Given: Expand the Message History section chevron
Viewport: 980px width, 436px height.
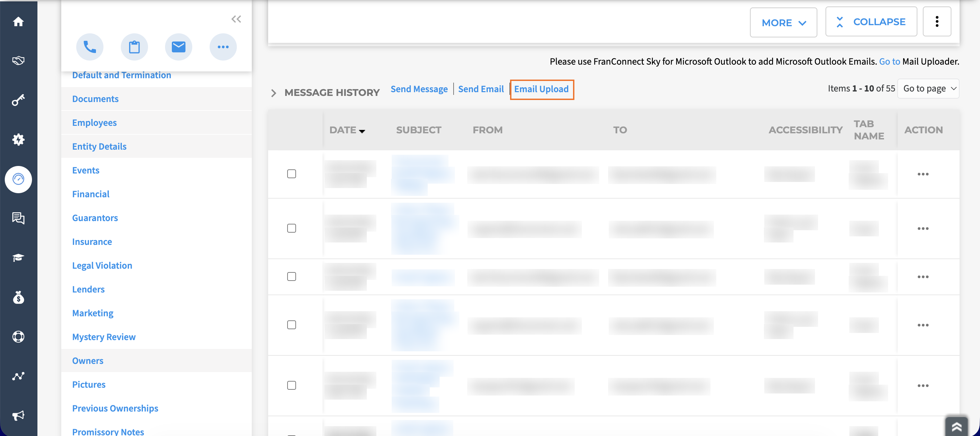Looking at the screenshot, I should pyautogui.click(x=274, y=93).
